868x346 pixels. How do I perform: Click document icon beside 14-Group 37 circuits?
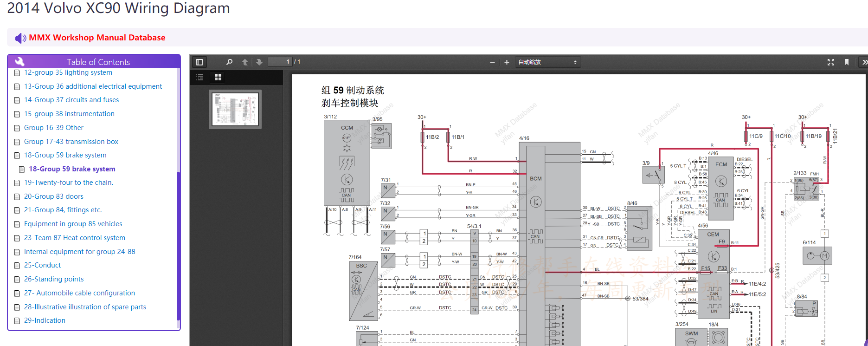17,100
